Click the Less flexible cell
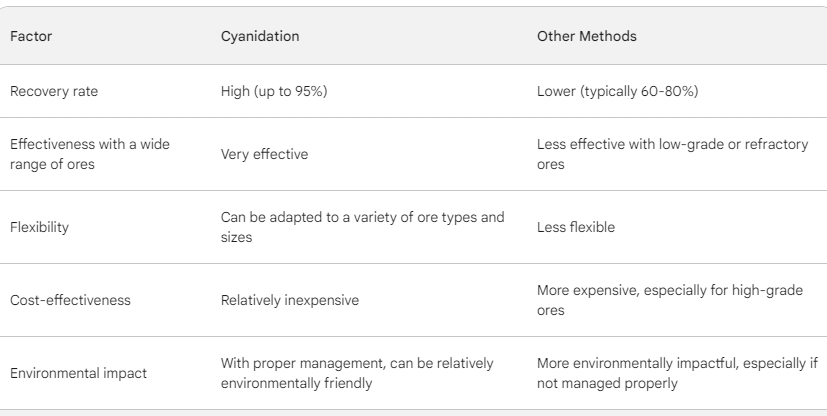The width and height of the screenshot is (827, 416). [576, 227]
